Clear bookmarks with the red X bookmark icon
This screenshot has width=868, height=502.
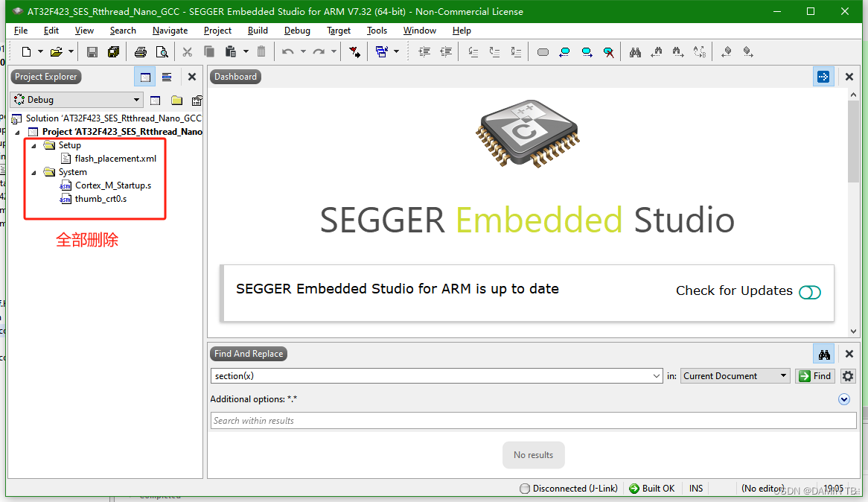[x=608, y=52]
